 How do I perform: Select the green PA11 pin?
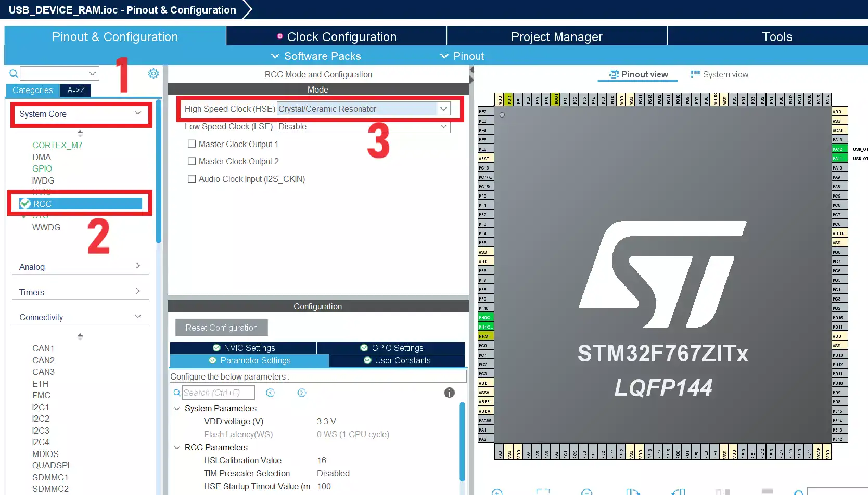pyautogui.click(x=840, y=159)
